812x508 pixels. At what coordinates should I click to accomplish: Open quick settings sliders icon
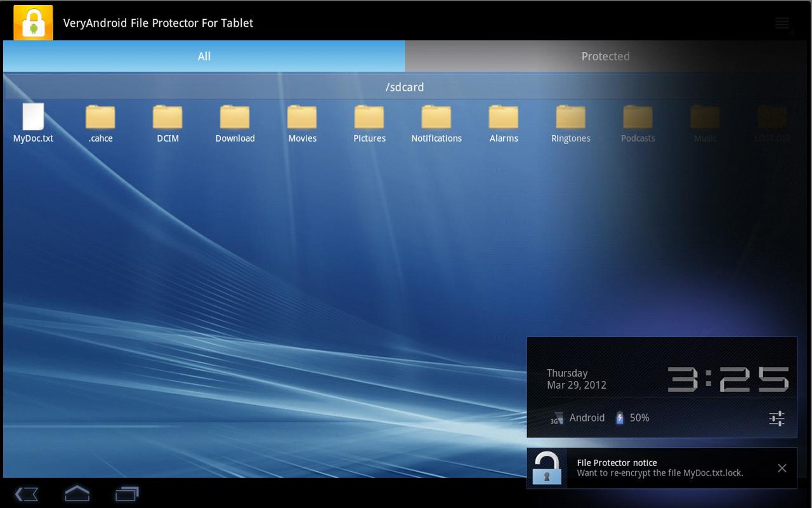point(776,418)
